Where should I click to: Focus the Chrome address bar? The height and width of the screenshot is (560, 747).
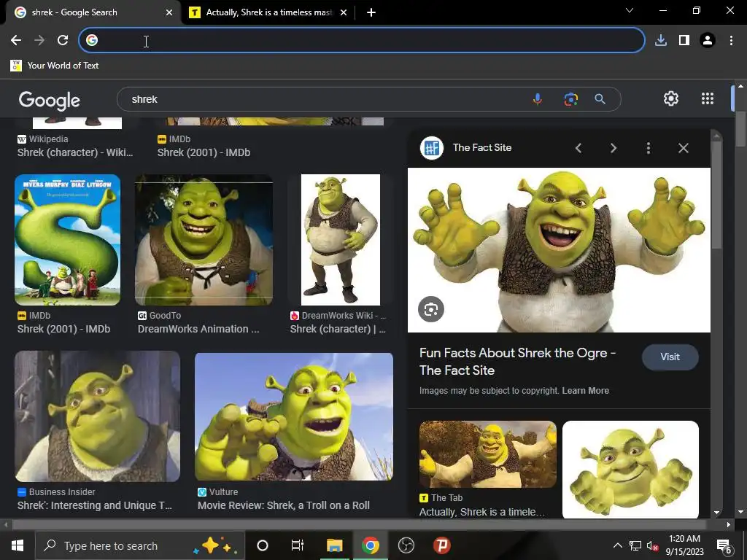point(362,41)
